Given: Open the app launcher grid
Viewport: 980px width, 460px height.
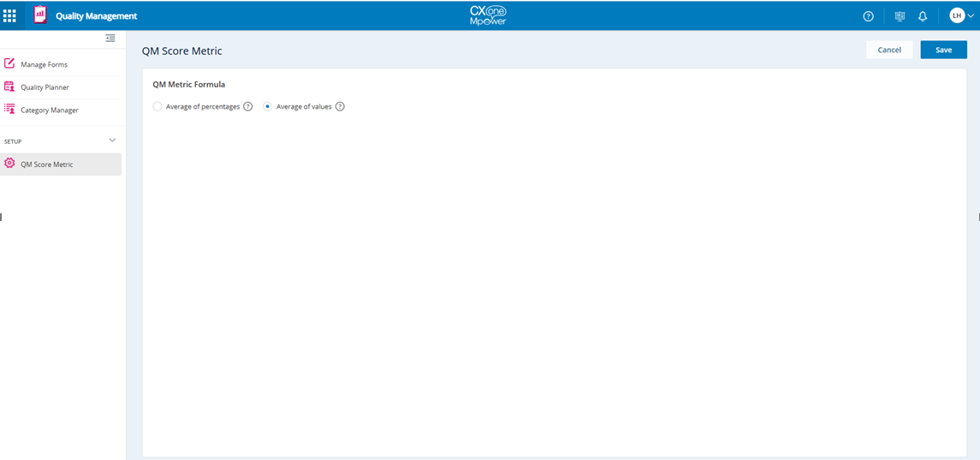Looking at the screenshot, I should click(10, 15).
